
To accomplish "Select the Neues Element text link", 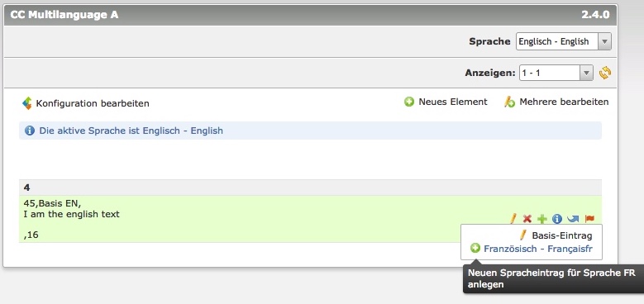I will [452, 102].
